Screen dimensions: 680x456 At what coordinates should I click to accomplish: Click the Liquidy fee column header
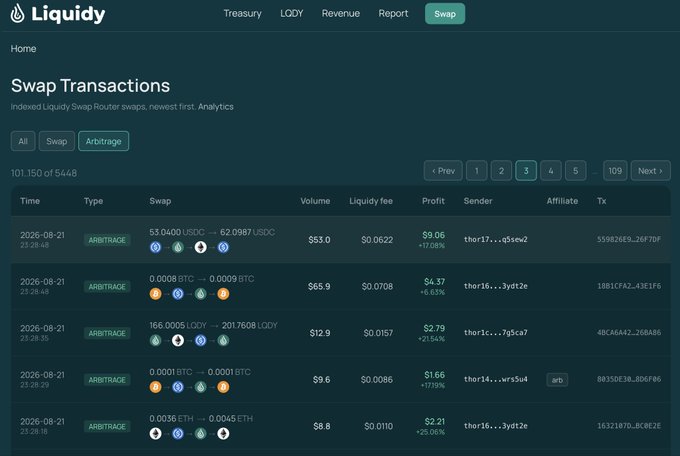(x=371, y=201)
